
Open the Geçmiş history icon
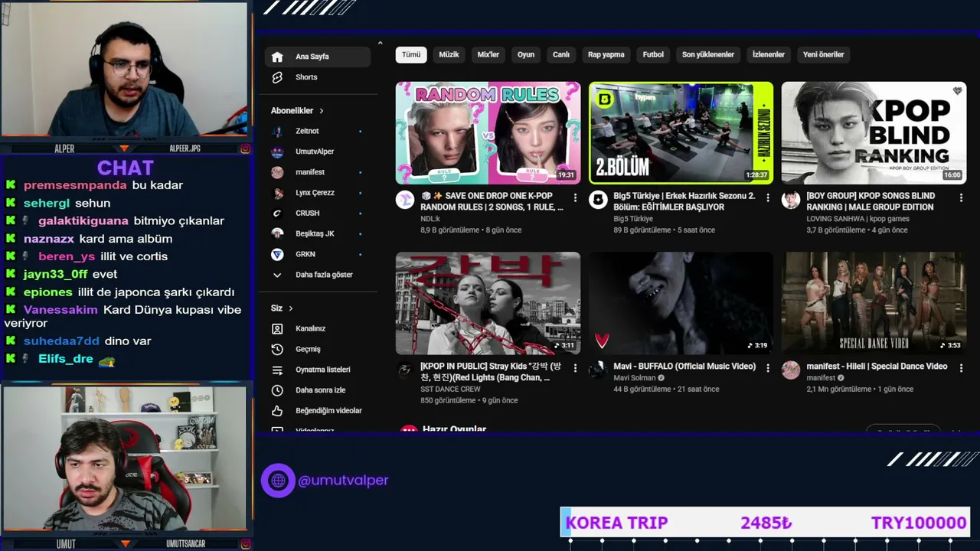(277, 349)
